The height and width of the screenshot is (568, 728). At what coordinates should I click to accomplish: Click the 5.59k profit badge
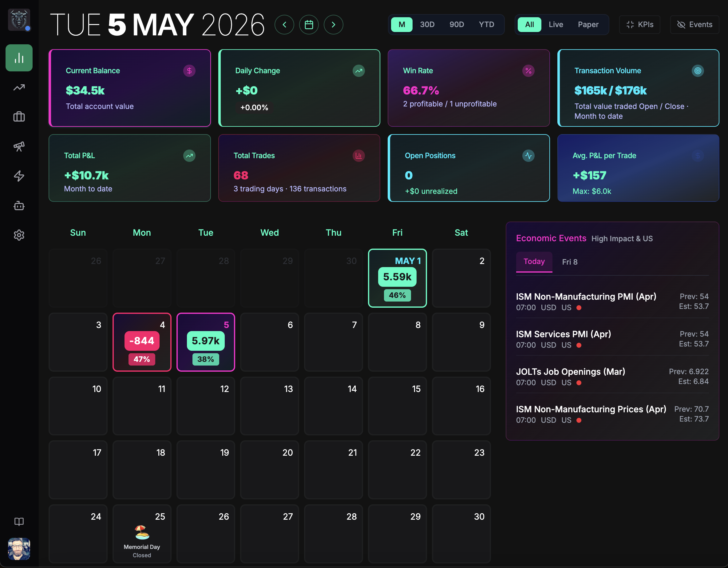(397, 277)
